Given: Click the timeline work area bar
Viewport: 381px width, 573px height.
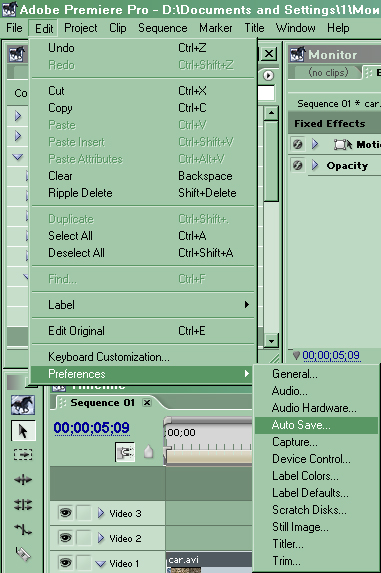Looking at the screenshot, I should click(x=209, y=457).
